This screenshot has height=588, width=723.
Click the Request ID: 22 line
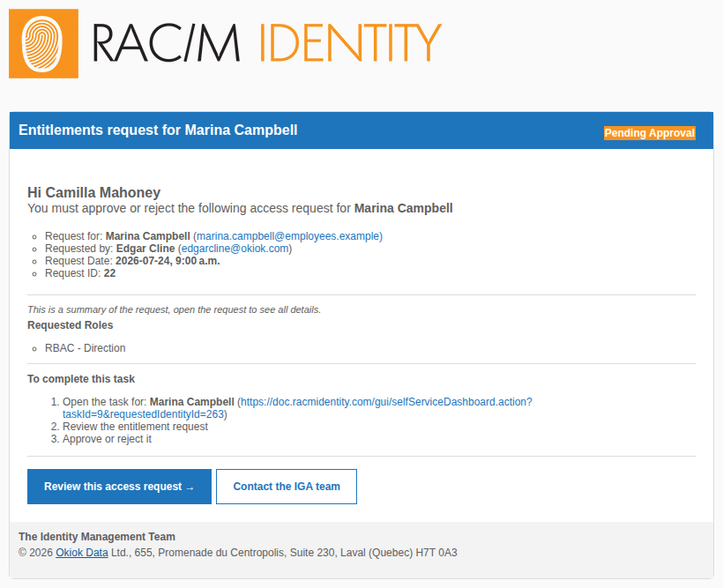(x=80, y=273)
